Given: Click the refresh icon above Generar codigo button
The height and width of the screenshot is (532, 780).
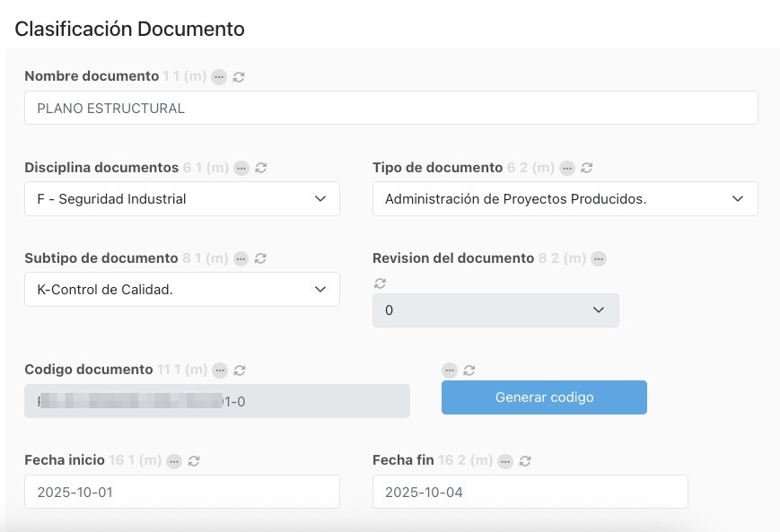Looking at the screenshot, I should click(469, 370).
